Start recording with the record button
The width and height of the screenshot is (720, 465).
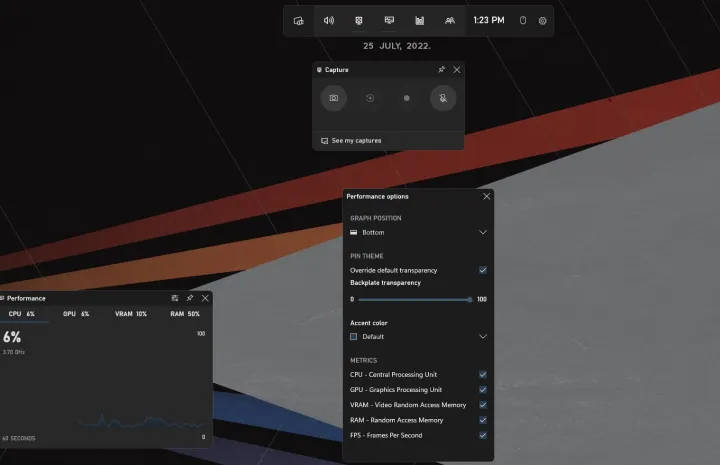[x=406, y=98]
